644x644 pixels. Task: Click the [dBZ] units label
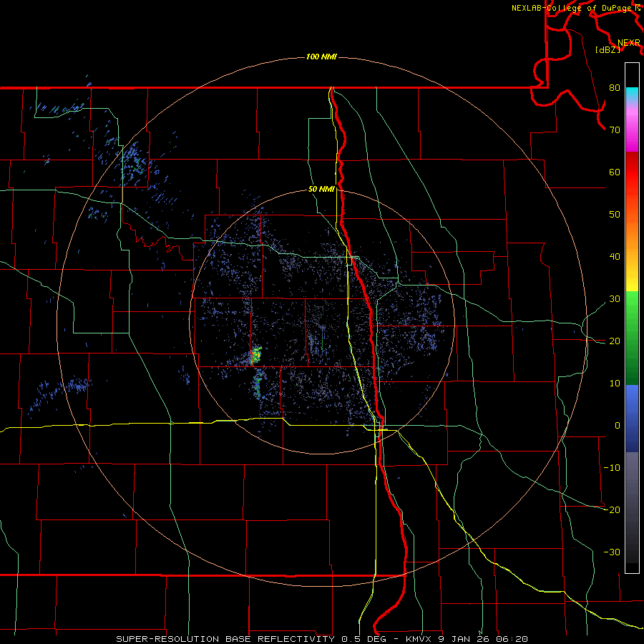pyautogui.click(x=608, y=50)
